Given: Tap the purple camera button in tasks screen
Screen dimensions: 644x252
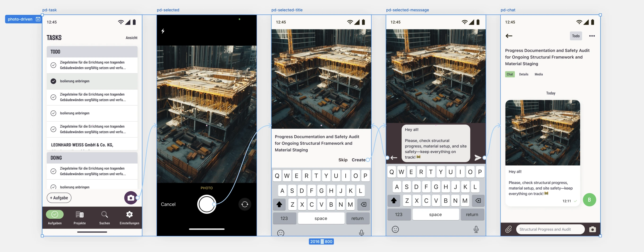Looking at the screenshot, I should pyautogui.click(x=131, y=198).
